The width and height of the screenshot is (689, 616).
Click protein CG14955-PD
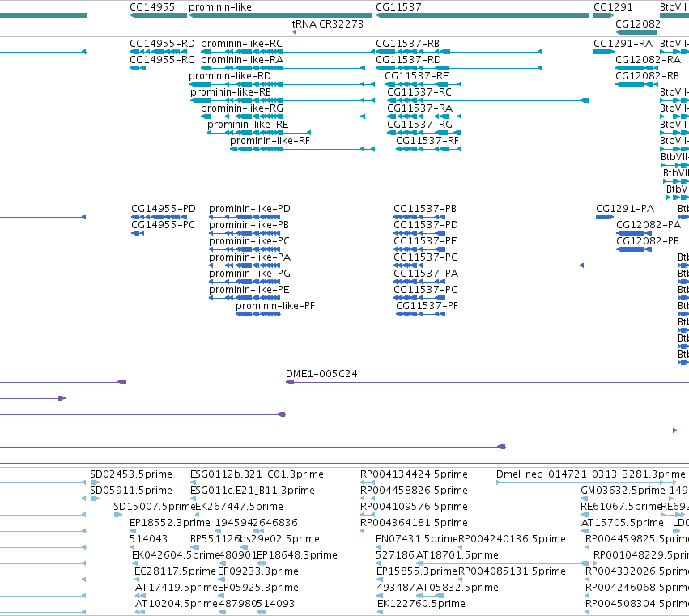pos(157,217)
